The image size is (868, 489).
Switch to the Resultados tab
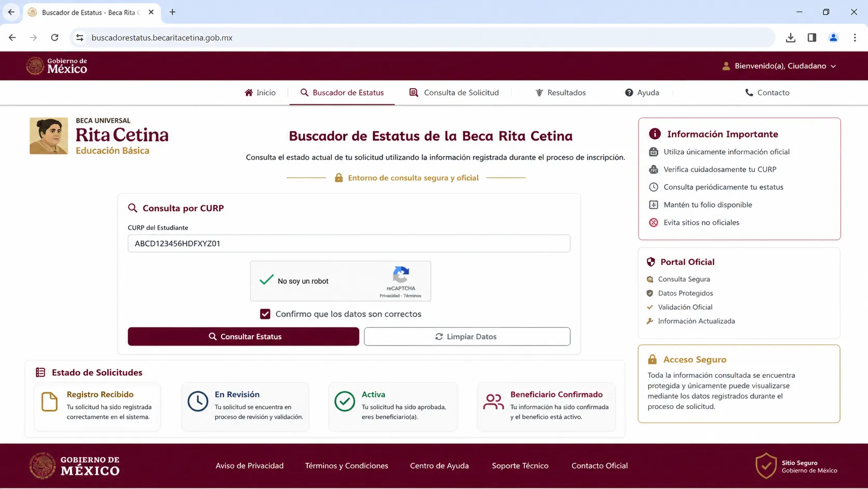pos(560,92)
